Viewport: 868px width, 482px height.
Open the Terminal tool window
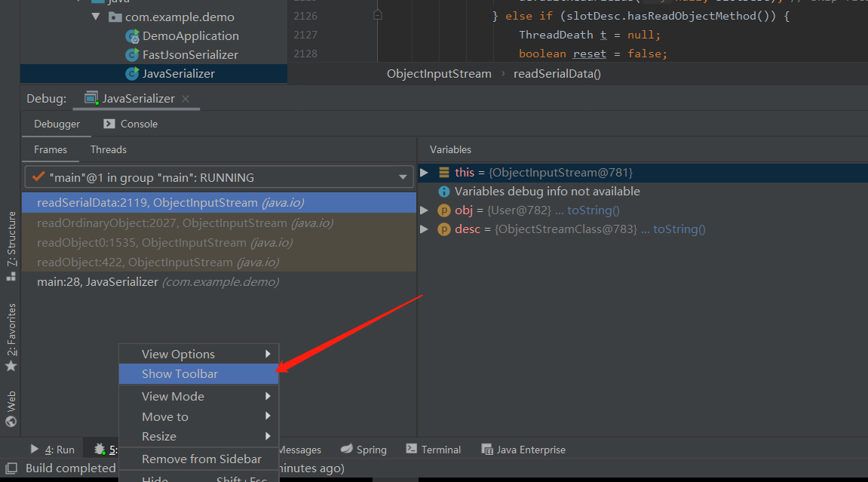tap(434, 450)
